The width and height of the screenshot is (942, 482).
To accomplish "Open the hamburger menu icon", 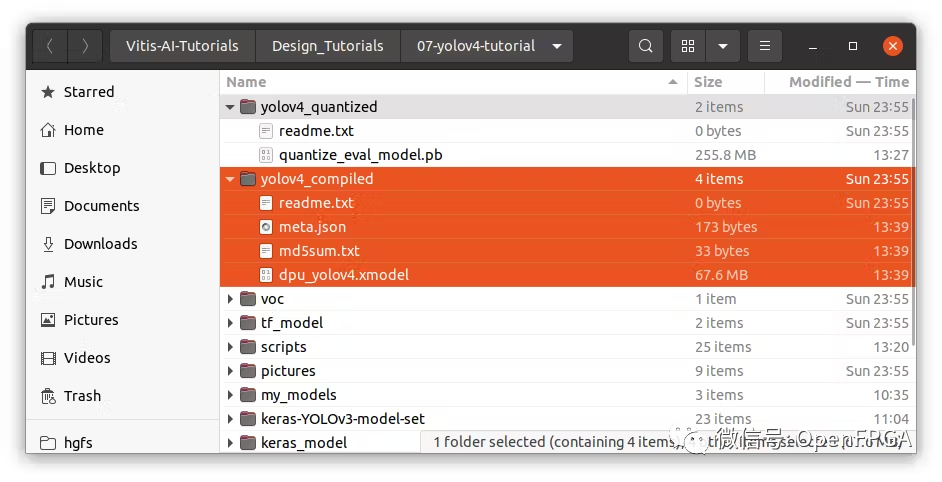I will click(x=764, y=46).
